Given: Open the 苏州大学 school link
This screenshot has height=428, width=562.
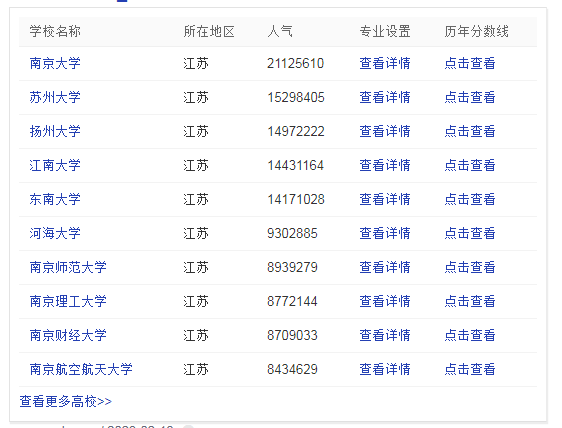Looking at the screenshot, I should click(x=55, y=98).
